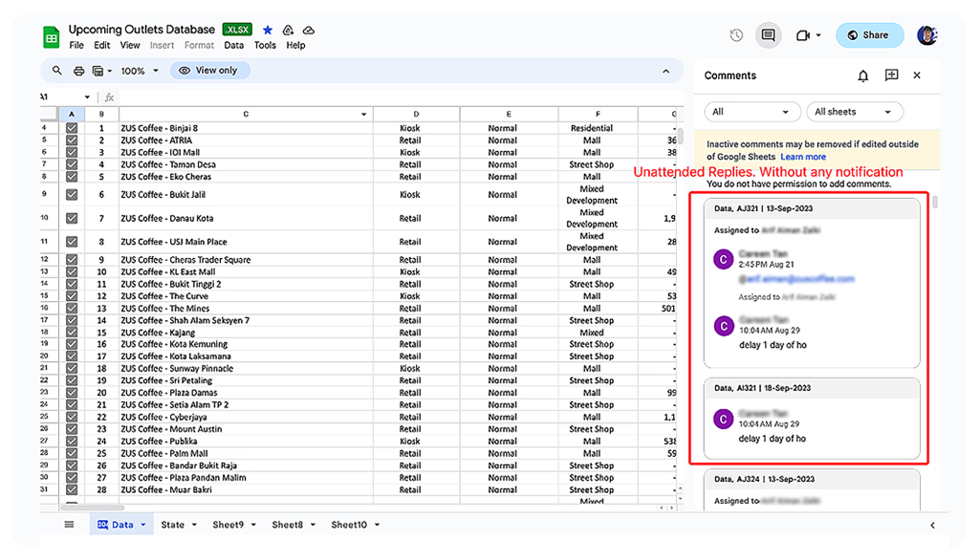Switch to the Sheet9 tab
The image size is (979, 560).
click(228, 525)
